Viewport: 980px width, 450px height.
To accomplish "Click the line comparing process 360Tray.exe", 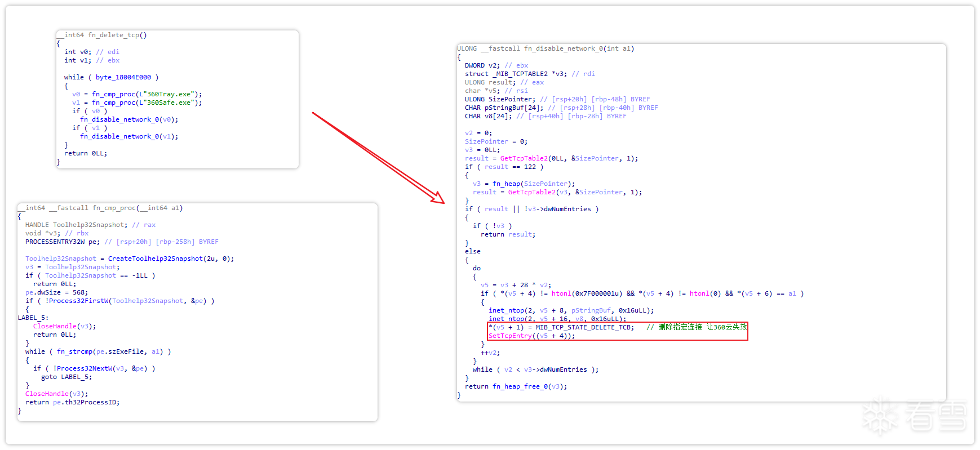I will (x=136, y=94).
